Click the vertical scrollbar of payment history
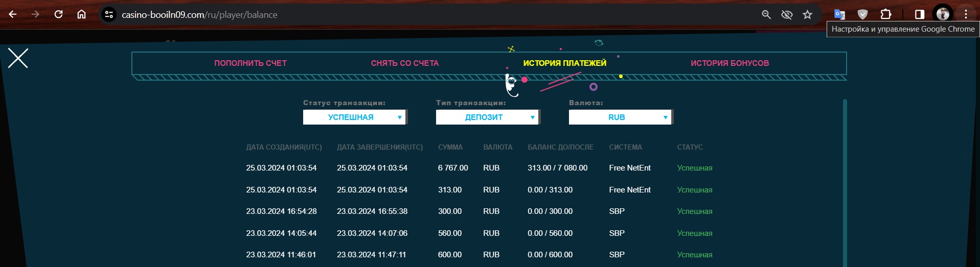This screenshot has width=980, height=267. 845,182
